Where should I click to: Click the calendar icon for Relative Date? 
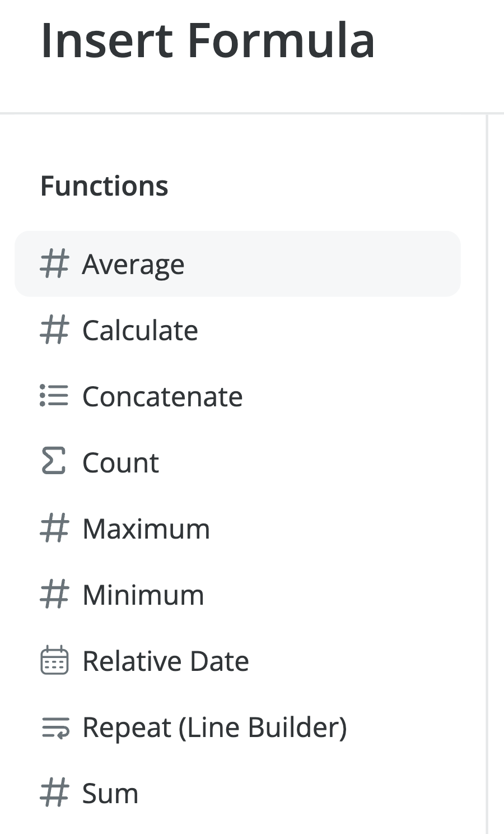pos(54,661)
